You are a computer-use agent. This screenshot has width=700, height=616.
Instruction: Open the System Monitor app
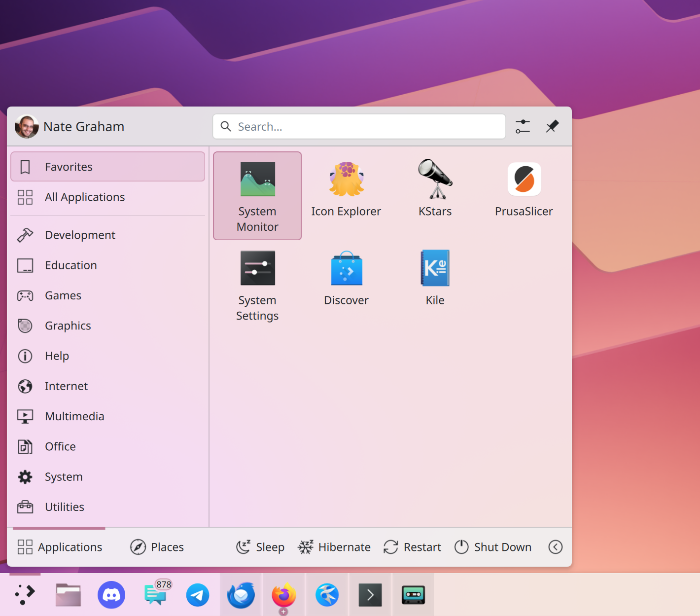pyautogui.click(x=257, y=195)
